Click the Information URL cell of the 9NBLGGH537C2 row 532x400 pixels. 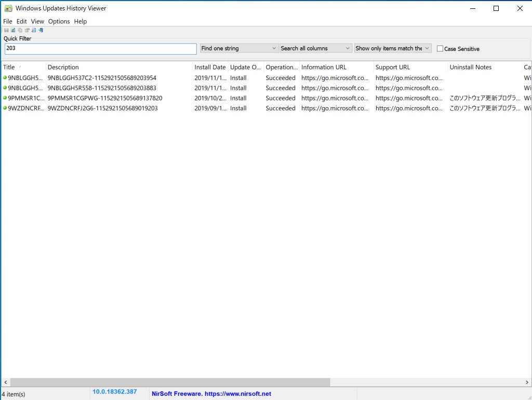coord(335,78)
